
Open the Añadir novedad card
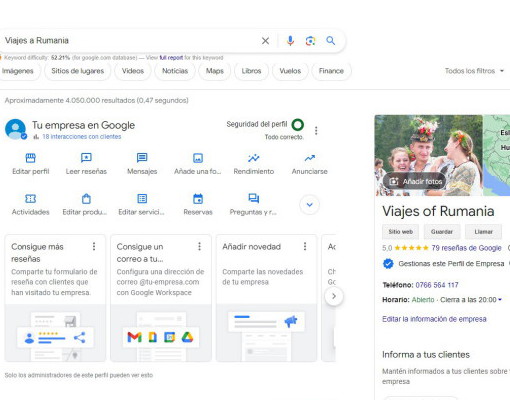pos(266,298)
